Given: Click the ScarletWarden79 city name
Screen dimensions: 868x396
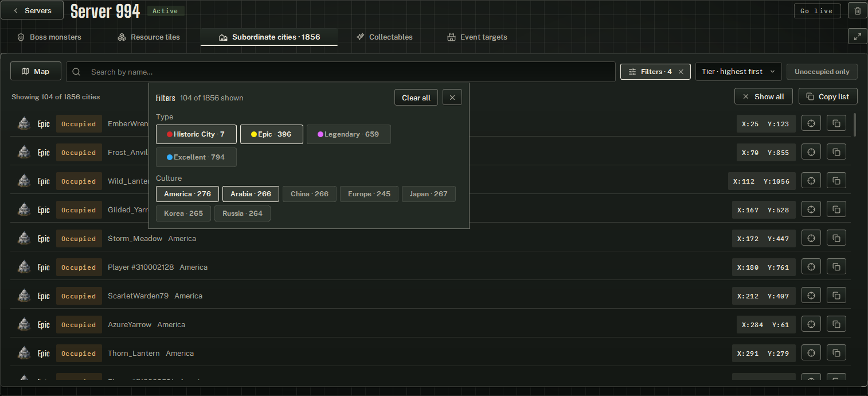Looking at the screenshot, I should pos(138,296).
